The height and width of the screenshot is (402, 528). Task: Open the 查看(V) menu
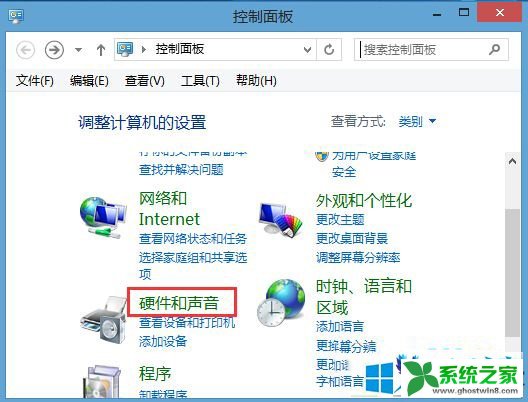pos(144,81)
